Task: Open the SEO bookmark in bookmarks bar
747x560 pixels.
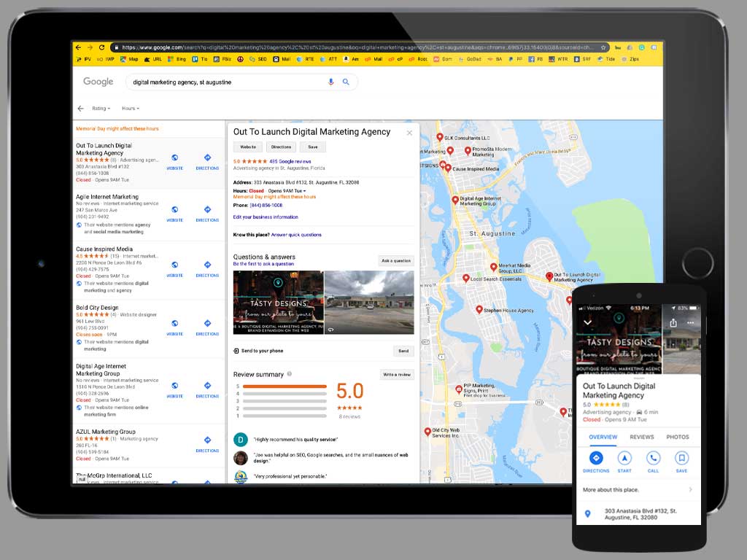Action: 258,60
